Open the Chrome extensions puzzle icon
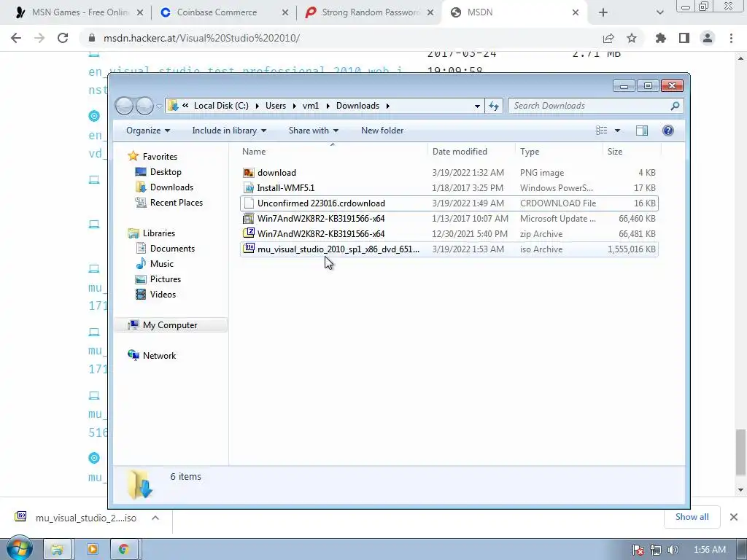 tap(660, 38)
